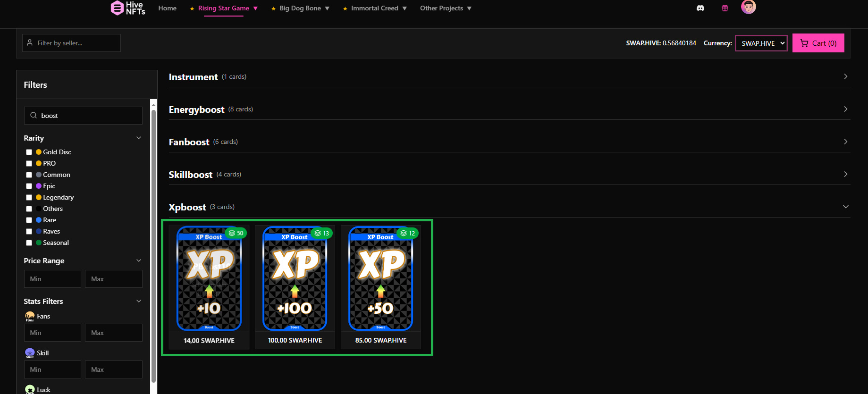Image resolution: width=868 pixels, height=394 pixels.
Task: Click the Skill Max field
Action: coord(114,369)
